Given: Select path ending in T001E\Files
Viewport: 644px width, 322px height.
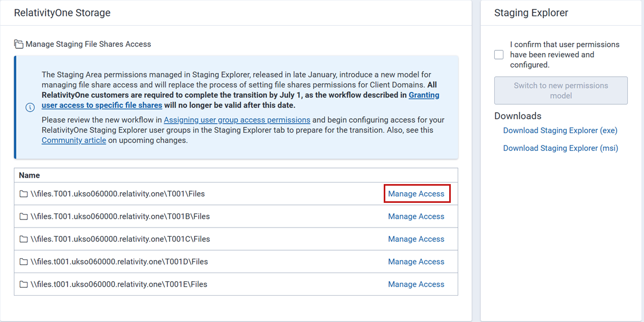Looking at the screenshot, I should coord(119,284).
